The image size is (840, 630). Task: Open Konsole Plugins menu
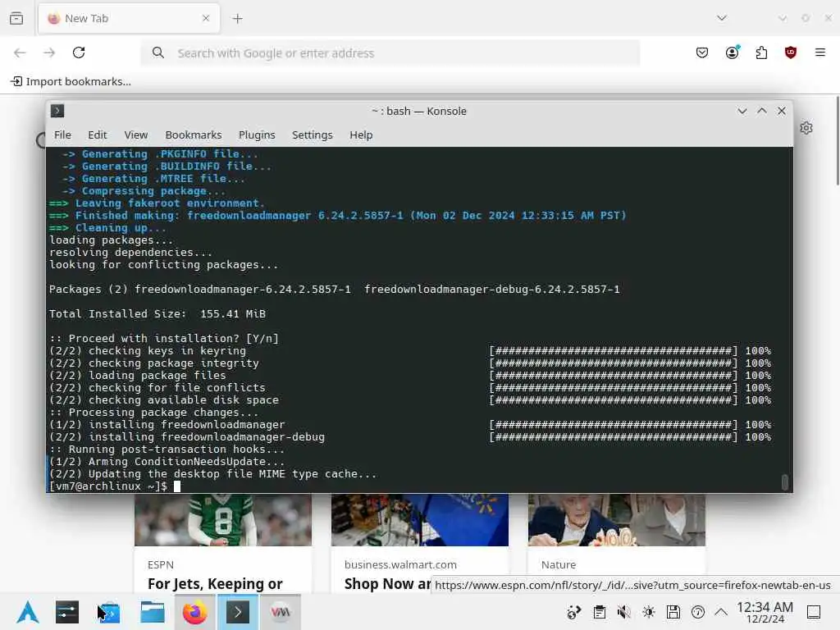pos(257,135)
